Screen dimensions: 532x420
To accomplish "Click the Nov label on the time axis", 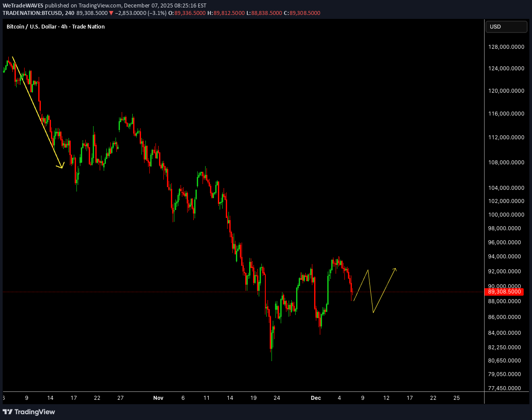I will pyautogui.click(x=158, y=398).
